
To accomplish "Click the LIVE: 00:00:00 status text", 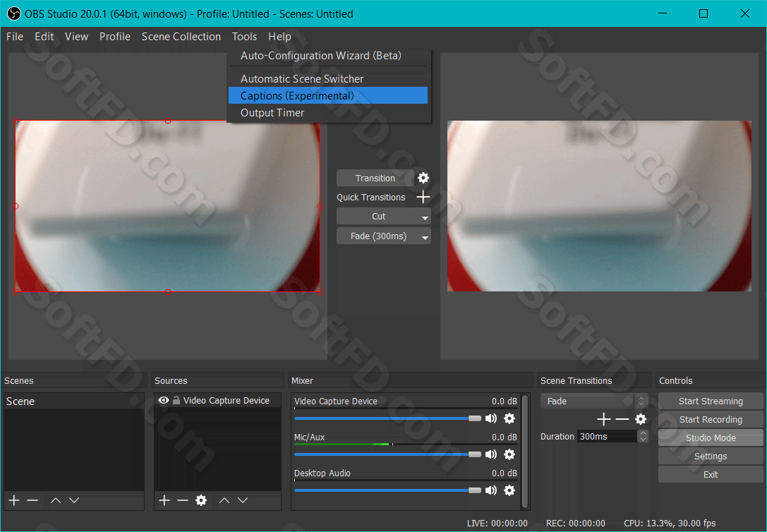I will pyautogui.click(x=497, y=524).
